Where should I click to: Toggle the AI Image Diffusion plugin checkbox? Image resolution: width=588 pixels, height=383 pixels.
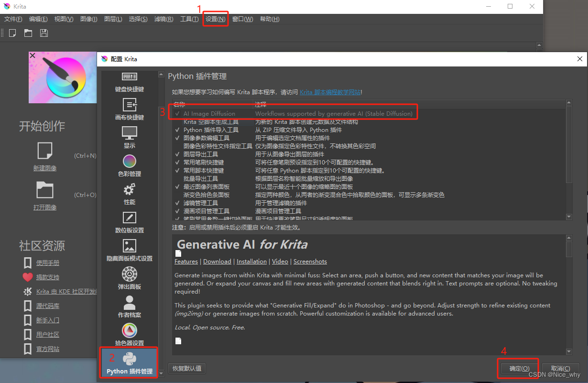(x=177, y=114)
